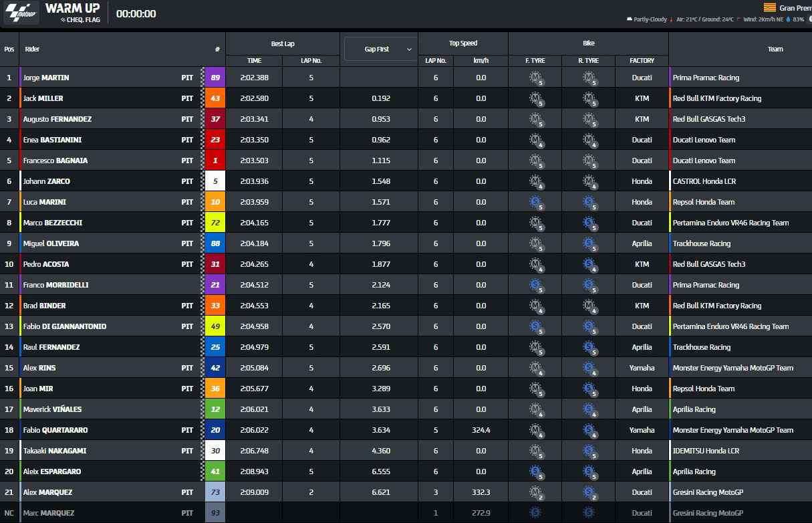Click Marc Marquez's front tyre icon
This screenshot has height=523, width=812.
[535, 514]
